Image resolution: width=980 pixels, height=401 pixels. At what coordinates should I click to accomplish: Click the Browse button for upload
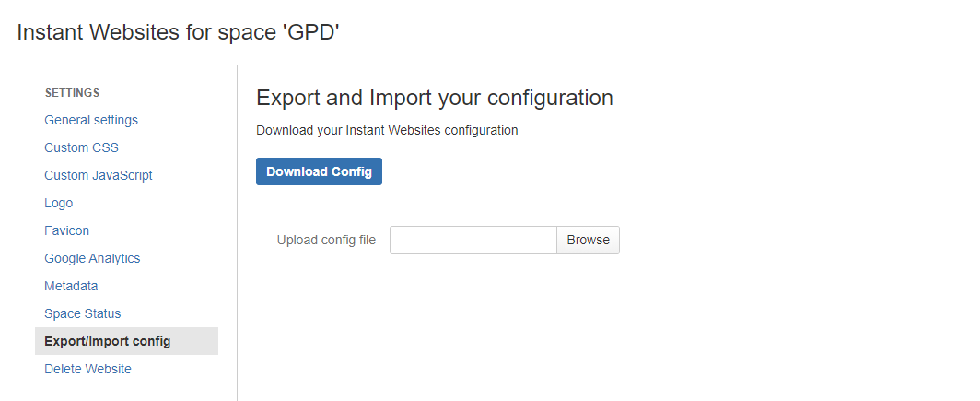589,240
